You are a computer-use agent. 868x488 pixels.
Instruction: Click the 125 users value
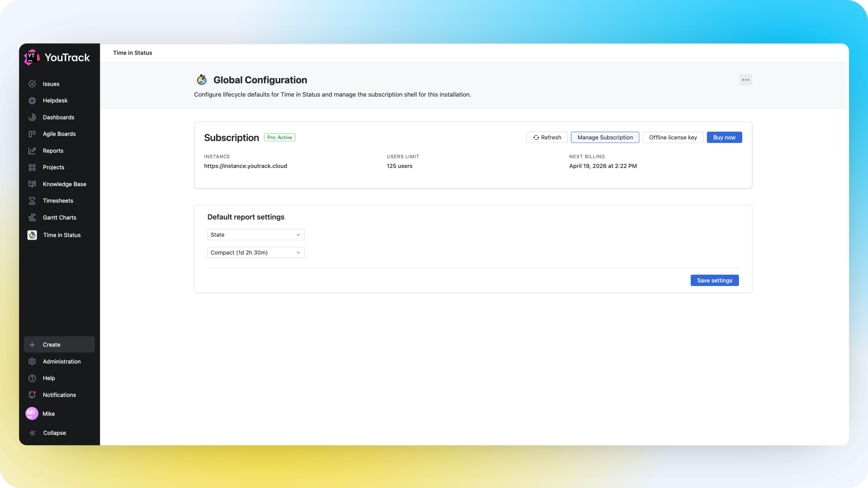click(x=399, y=166)
